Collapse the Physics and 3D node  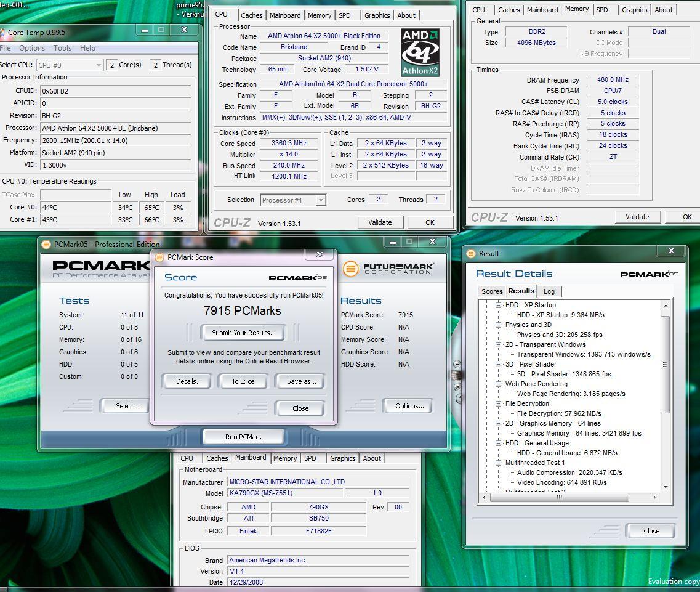498,325
